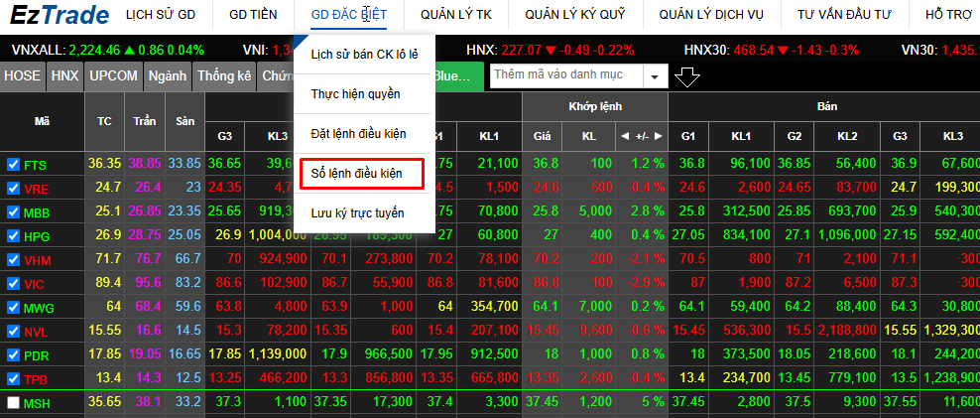The image size is (980, 418).
Task: Click VIC floor price 83.2
Action: pos(188,283)
